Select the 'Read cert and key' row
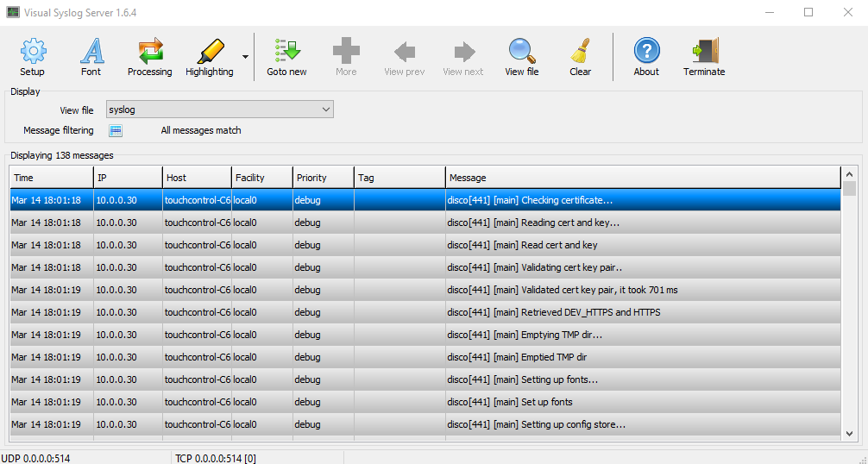 click(x=425, y=245)
